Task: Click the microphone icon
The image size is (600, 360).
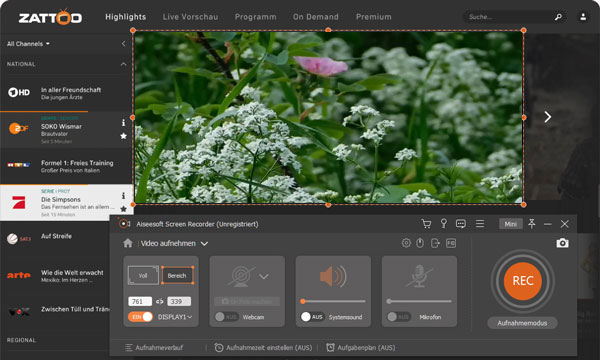Action: (x=419, y=276)
